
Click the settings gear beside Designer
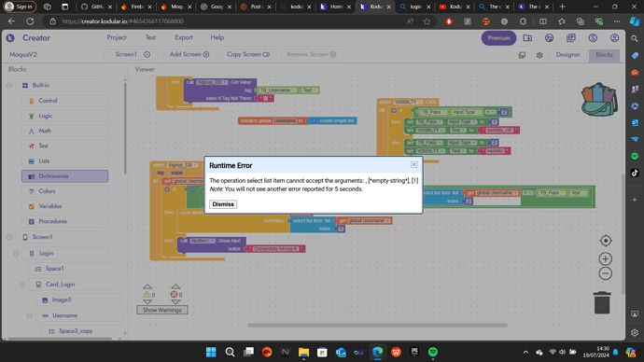point(539,55)
